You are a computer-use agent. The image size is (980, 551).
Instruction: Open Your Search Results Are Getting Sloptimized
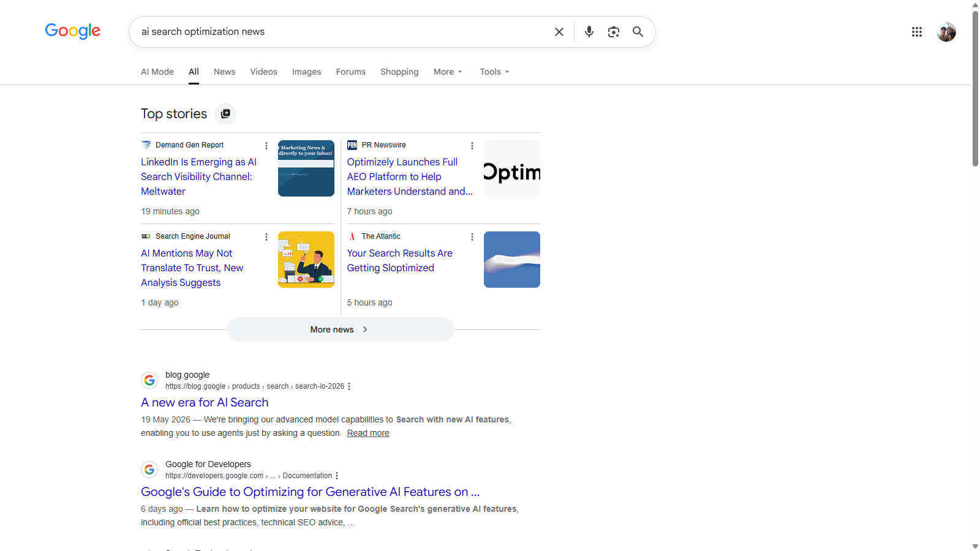pos(399,260)
